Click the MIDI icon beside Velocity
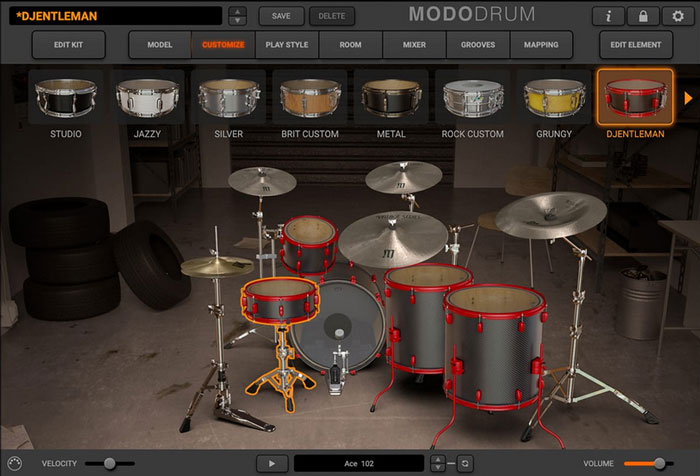This screenshot has width=700, height=476. pos(15,463)
